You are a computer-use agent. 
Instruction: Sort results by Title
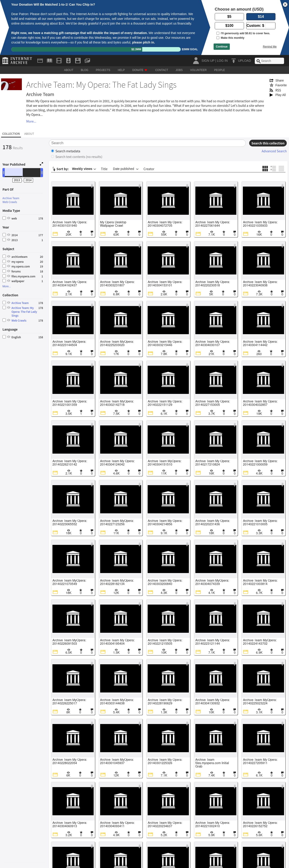pos(104,169)
